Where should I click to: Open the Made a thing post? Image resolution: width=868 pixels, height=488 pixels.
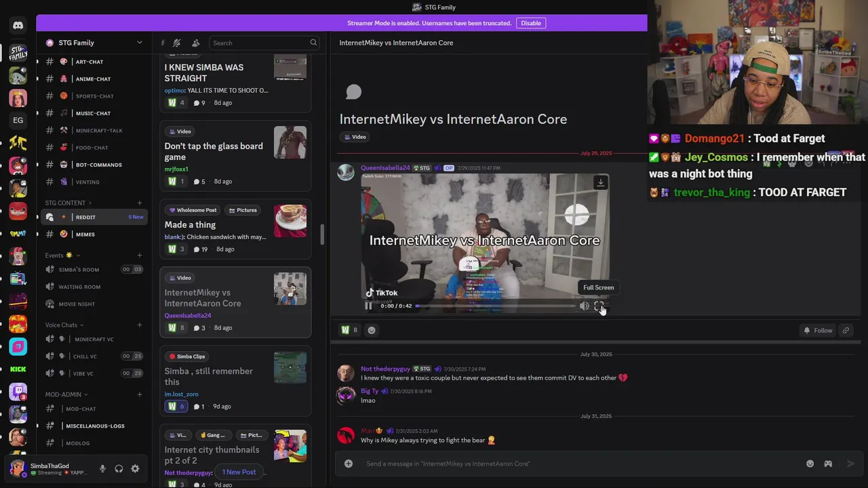(235, 230)
